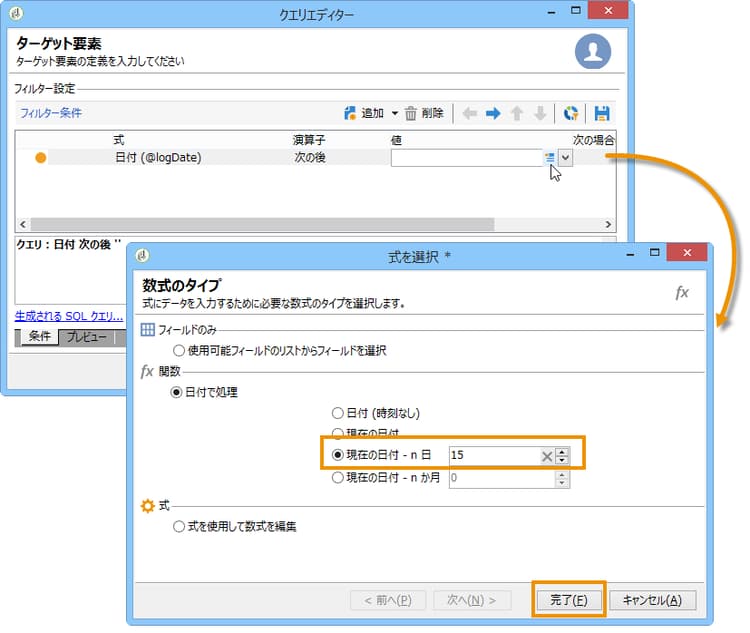This screenshot has width=750, height=633.
Task: Maximize the クエリエディター window
Action: click(575, 11)
